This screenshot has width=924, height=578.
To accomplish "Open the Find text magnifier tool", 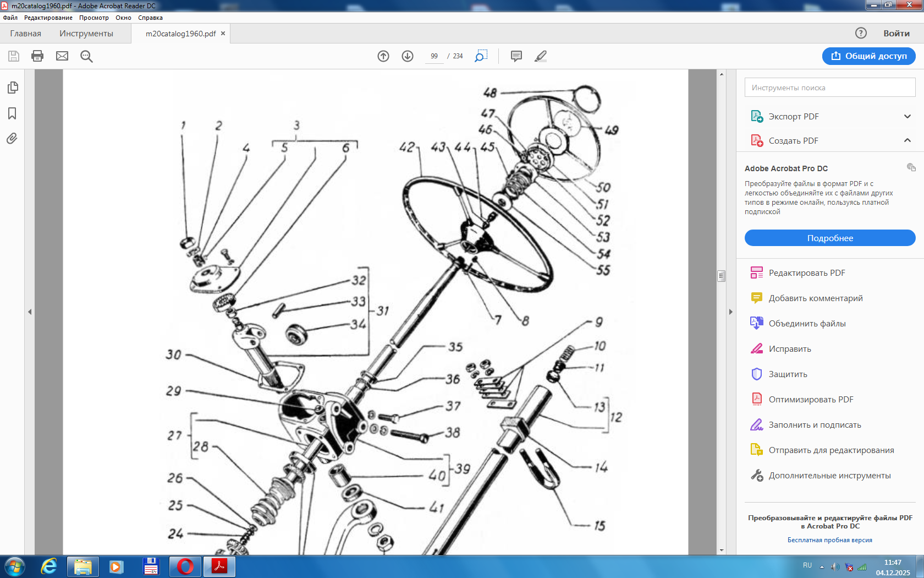I will (86, 56).
